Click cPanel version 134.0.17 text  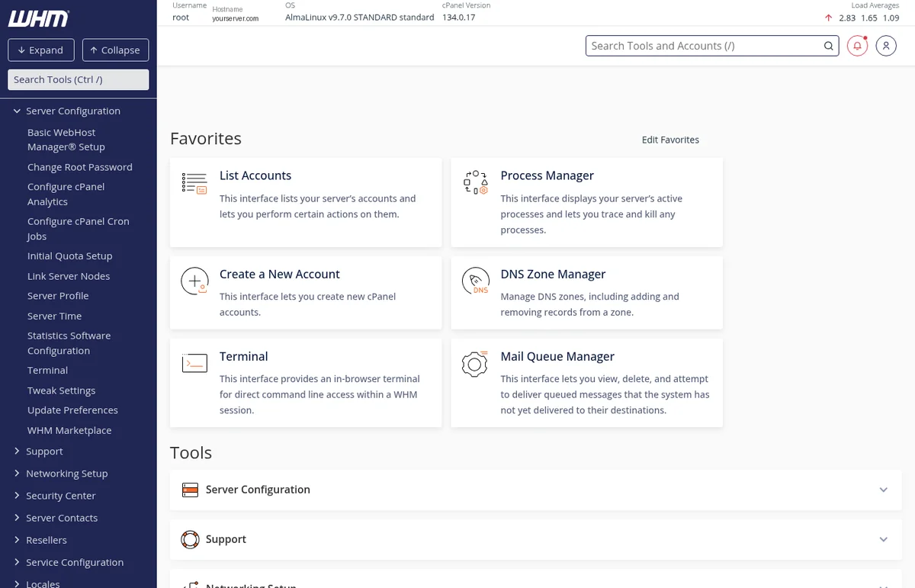(459, 18)
